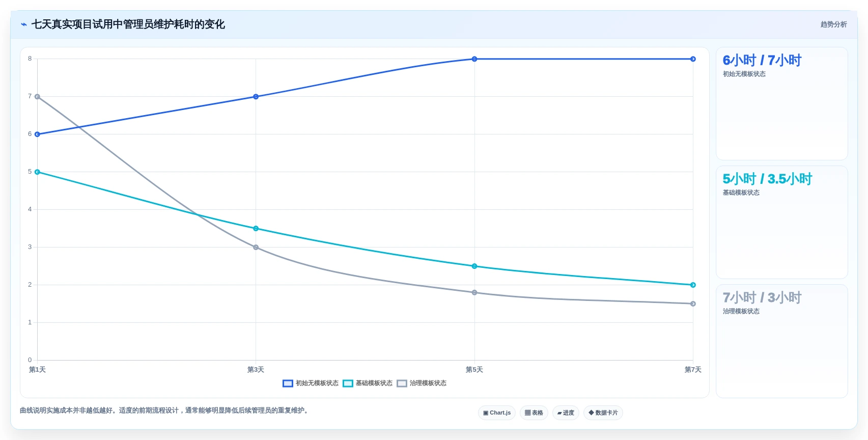Click the 第7天 x-axis label
The image size is (868, 440).
tap(693, 370)
